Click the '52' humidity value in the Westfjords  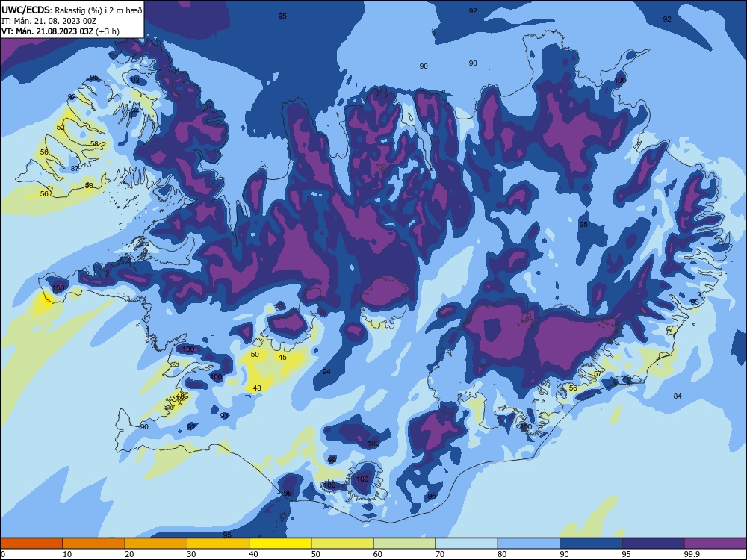point(61,127)
